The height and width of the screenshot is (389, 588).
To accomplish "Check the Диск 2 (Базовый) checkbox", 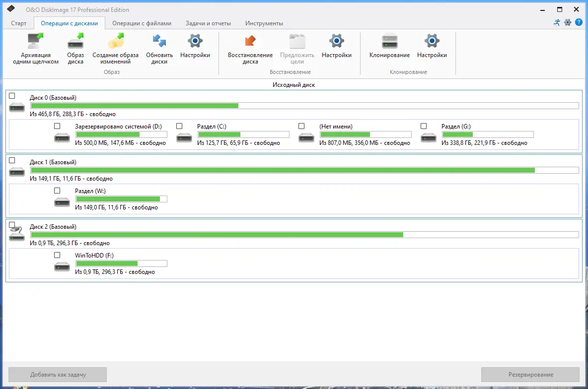I will pos(12,225).
